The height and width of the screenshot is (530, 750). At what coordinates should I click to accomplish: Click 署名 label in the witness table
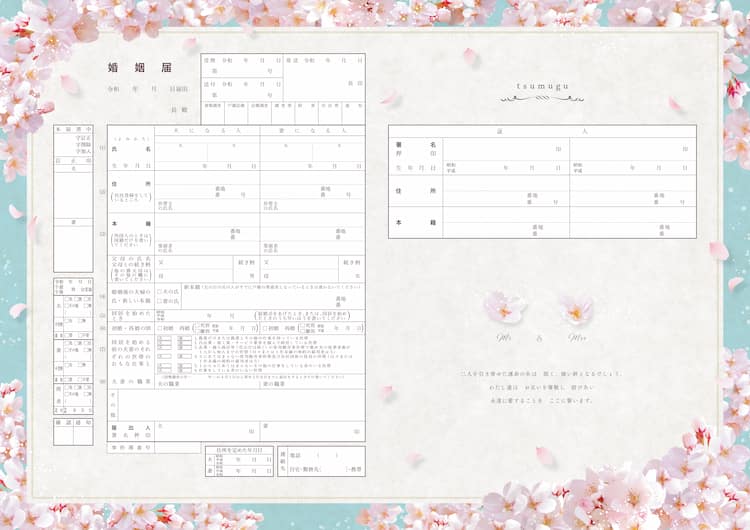(415, 144)
